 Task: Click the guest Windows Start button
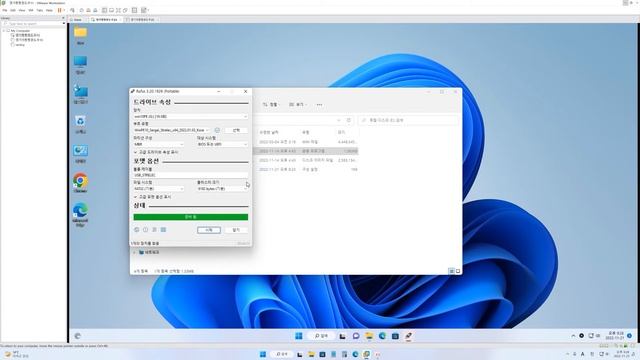point(299,336)
